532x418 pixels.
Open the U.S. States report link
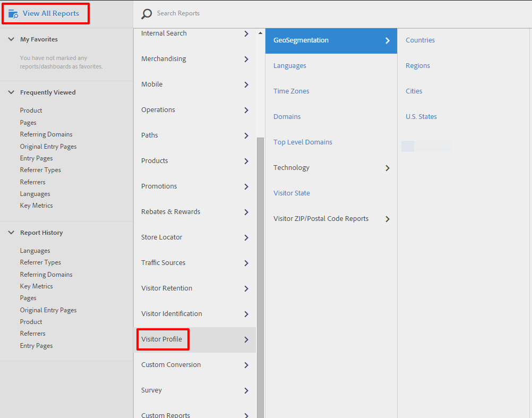click(421, 117)
